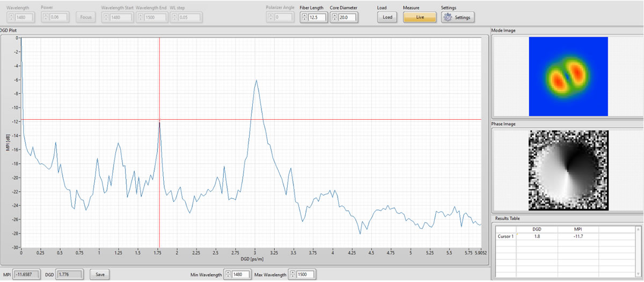Click the DGD column header in Results Table

(537, 229)
